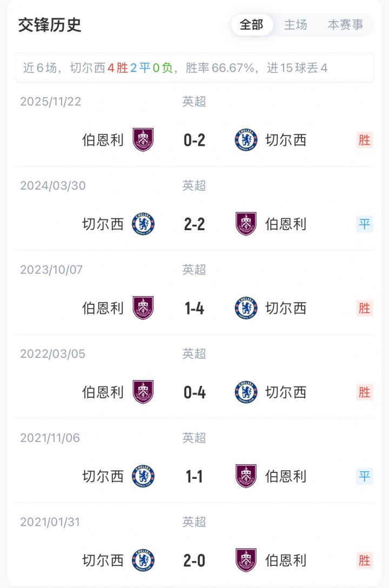Click Chelsea crest in 2021/11/06 match
The width and height of the screenshot is (389, 588).
(143, 476)
